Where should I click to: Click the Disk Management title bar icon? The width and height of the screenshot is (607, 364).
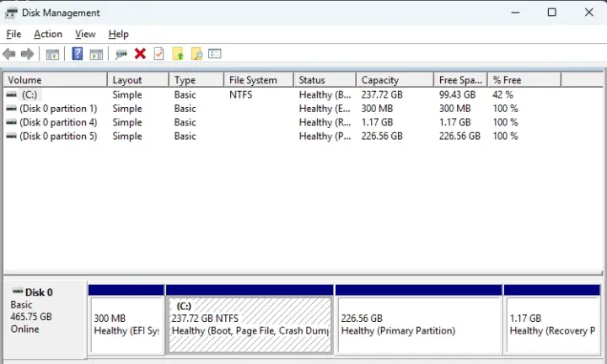click(x=11, y=13)
